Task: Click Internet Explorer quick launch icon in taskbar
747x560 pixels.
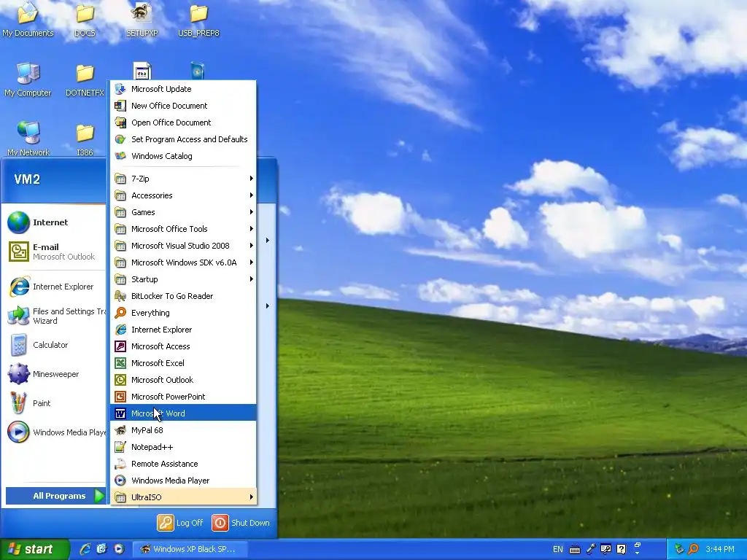Action: [85, 549]
